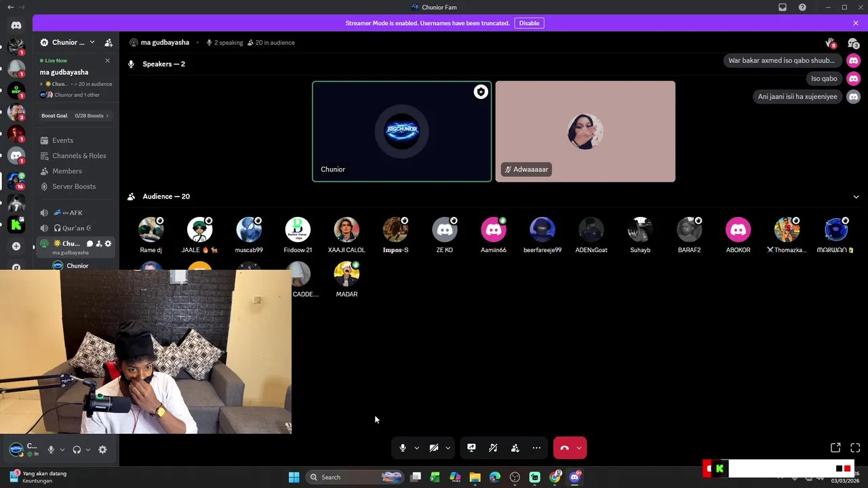The image size is (868, 488).
Task: Invite people via icon beside server name
Action: 108,43
